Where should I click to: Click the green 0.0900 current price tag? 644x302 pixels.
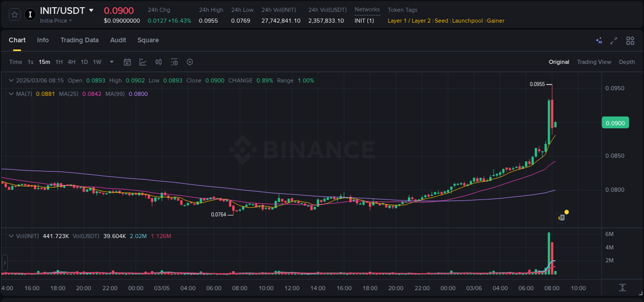(615, 123)
